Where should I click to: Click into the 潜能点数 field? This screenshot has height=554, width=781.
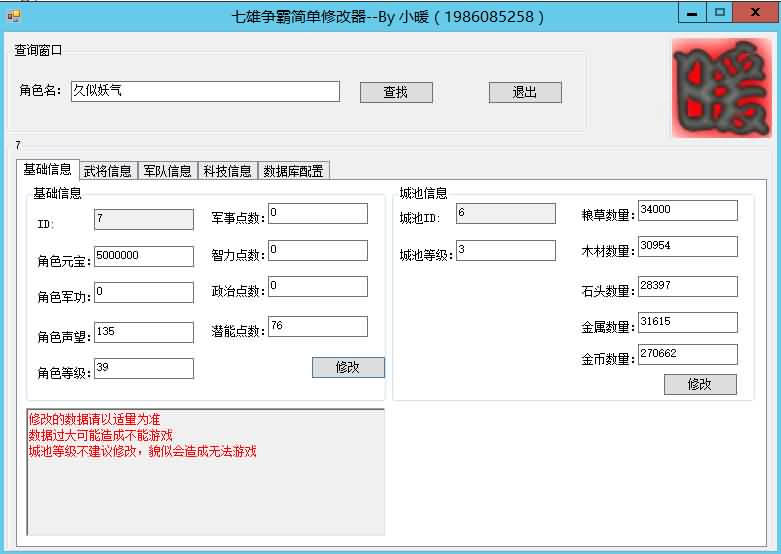(318, 326)
